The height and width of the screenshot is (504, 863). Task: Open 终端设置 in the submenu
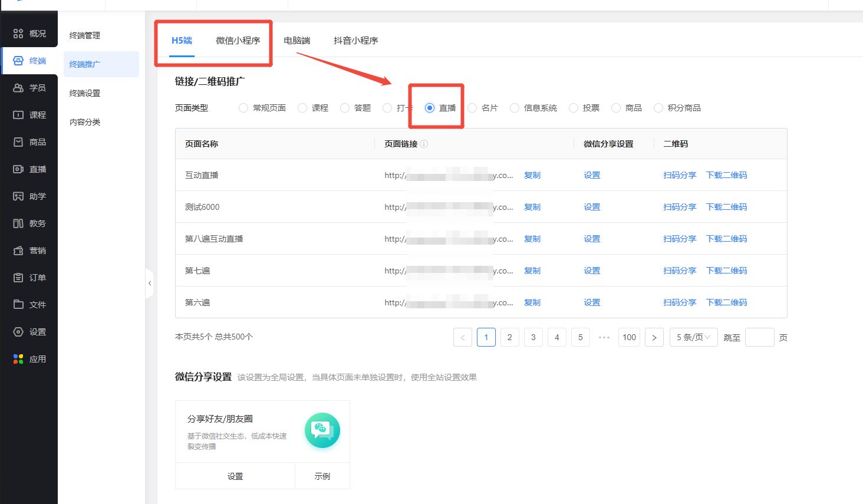coord(85,93)
